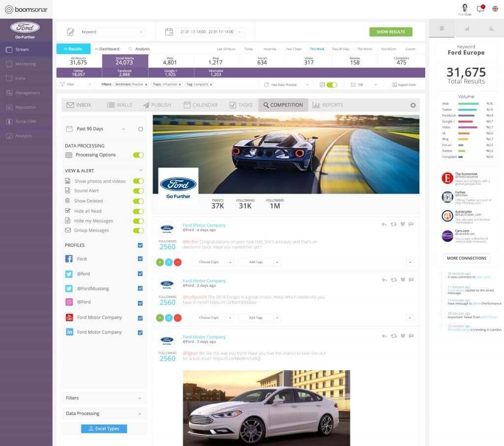Viewport: 504px width, 446px height.
Task: Collapse the VIEW & ALERT section
Action: point(140,170)
